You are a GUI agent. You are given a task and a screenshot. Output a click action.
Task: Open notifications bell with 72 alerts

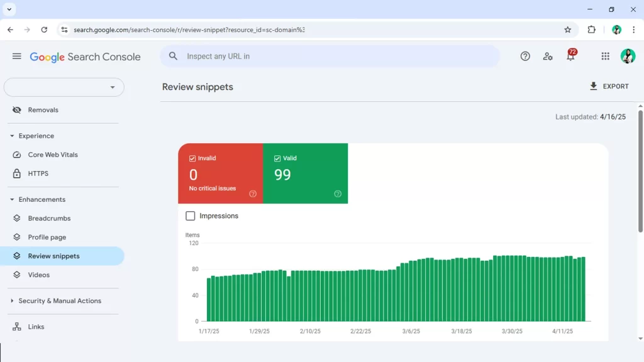[571, 55]
